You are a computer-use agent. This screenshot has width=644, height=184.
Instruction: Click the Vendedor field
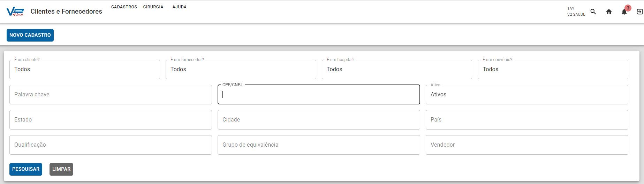(x=527, y=145)
